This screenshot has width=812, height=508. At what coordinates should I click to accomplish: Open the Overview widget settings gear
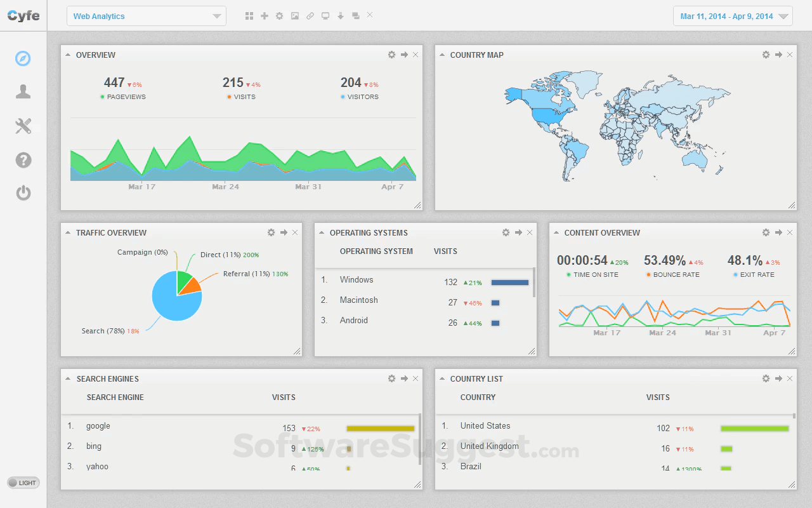(x=391, y=55)
